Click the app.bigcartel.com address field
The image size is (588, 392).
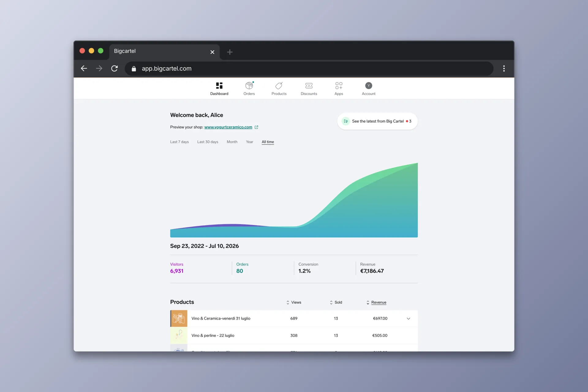pyautogui.click(x=309, y=69)
